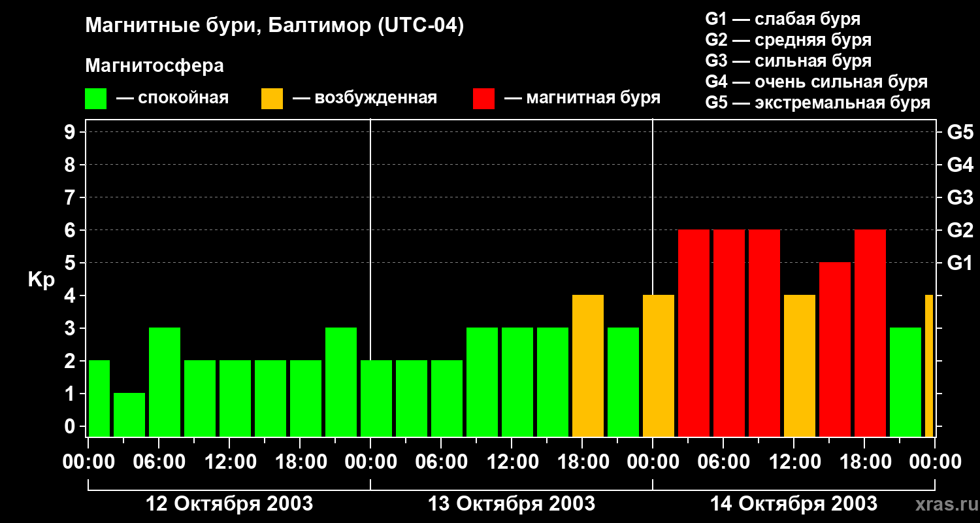Click the '14 Октября 2003' date label
This screenshot has width=980, height=523.
point(793,504)
